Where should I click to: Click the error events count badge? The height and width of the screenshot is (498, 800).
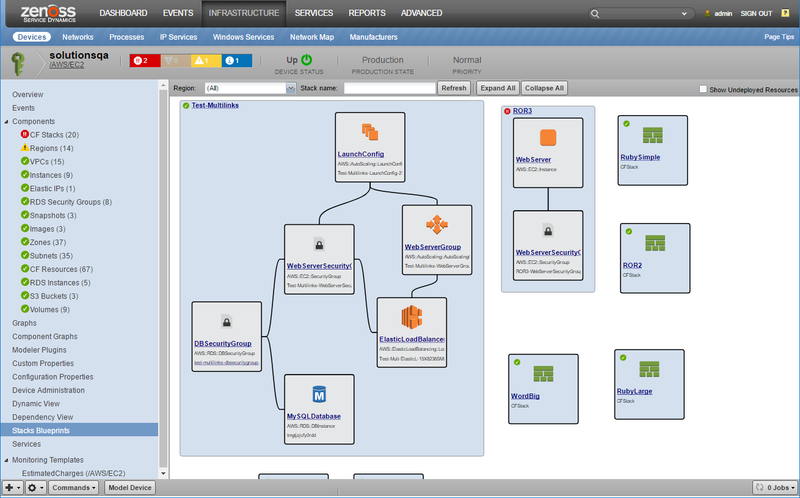click(x=176, y=61)
